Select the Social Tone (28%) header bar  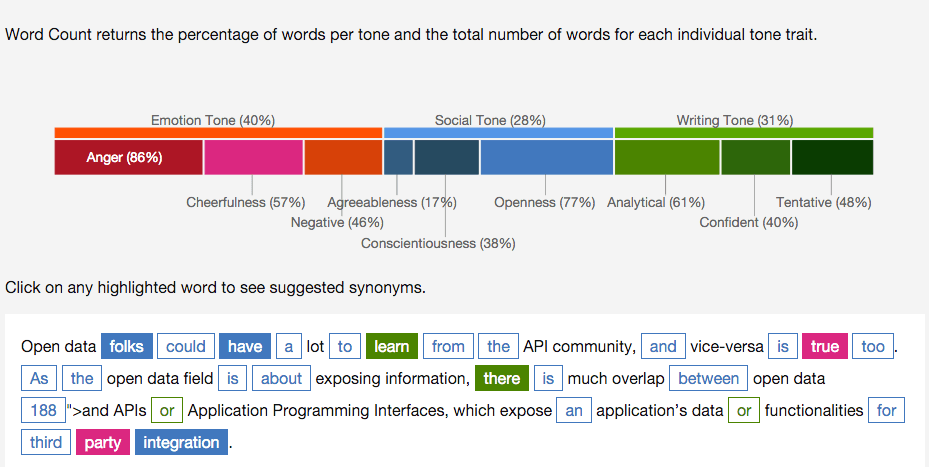pos(498,132)
